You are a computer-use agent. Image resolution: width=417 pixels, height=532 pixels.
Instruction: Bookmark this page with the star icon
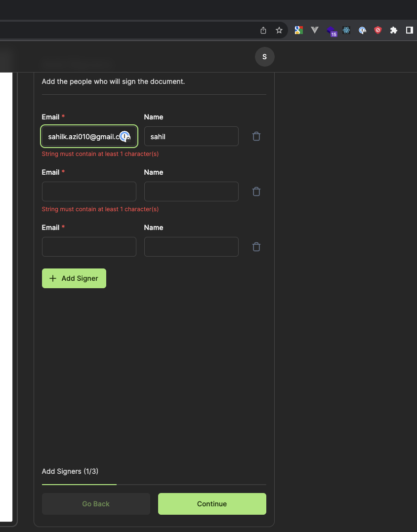(x=279, y=30)
